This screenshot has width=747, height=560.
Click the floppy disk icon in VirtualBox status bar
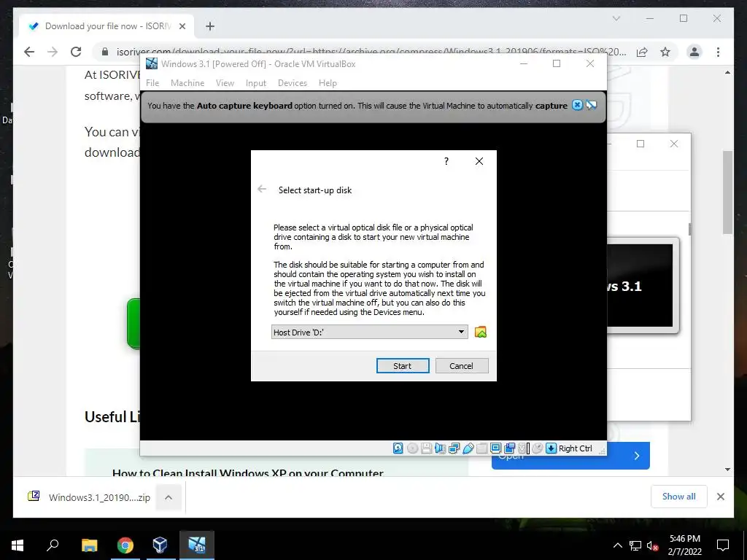[426, 448]
